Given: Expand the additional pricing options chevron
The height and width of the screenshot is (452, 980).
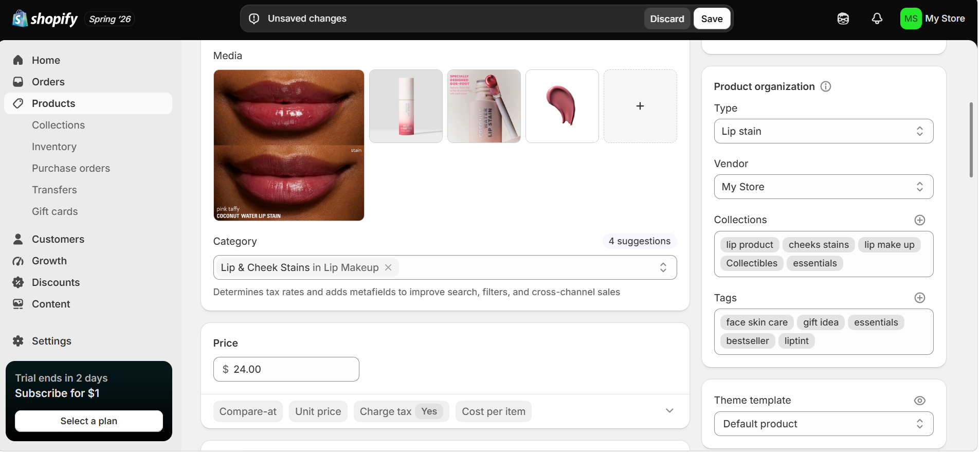Looking at the screenshot, I should pyautogui.click(x=669, y=410).
